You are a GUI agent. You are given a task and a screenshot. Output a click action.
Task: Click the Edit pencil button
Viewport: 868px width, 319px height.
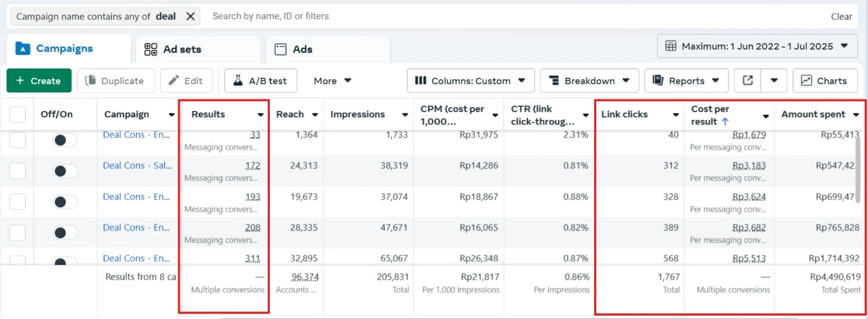[186, 81]
